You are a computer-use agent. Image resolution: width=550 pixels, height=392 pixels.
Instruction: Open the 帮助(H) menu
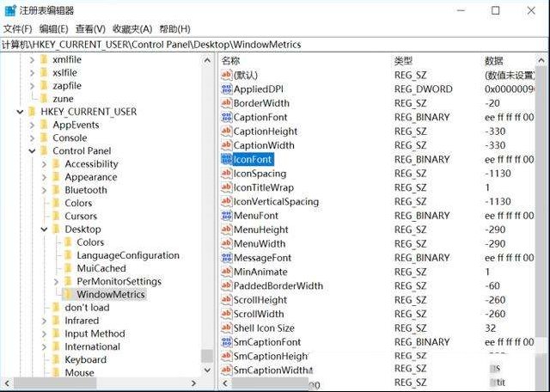[x=174, y=28]
